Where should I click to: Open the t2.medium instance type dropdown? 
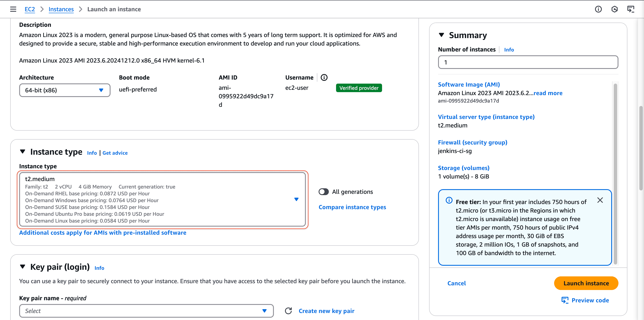pos(162,199)
